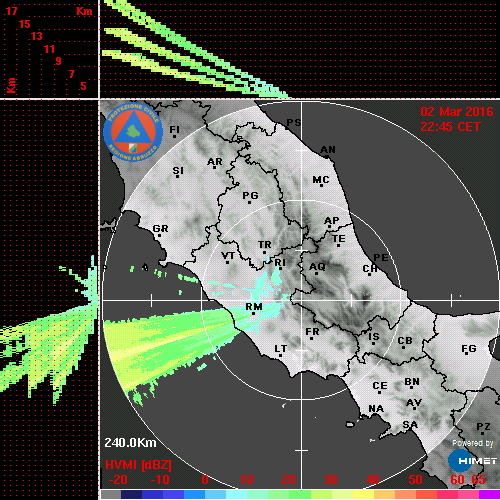This screenshot has width=500, height=500.
Task: Click the 22:45 CET timestamp
Action: 450,127
